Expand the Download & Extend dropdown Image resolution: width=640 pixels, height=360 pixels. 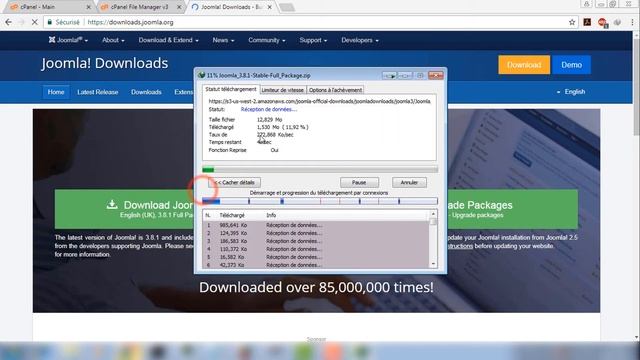168,40
